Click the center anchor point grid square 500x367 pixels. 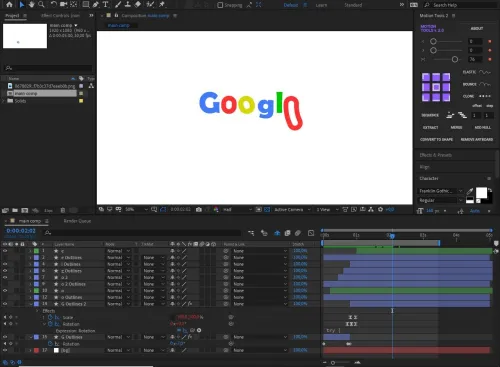[x=436, y=87]
